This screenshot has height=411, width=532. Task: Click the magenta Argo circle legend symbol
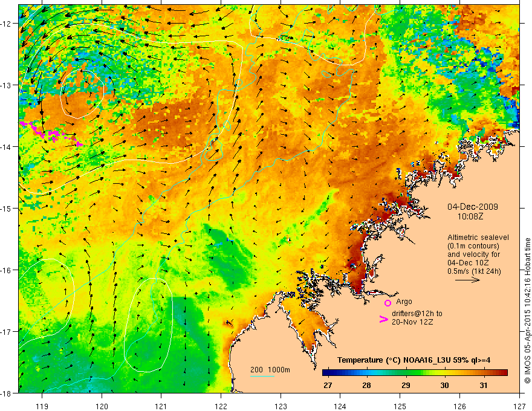tap(388, 303)
